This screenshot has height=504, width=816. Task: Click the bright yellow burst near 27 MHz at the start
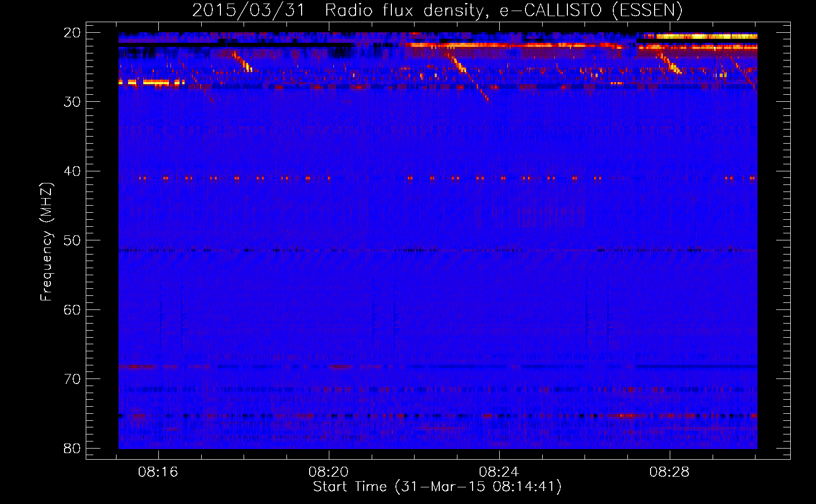pos(151,82)
